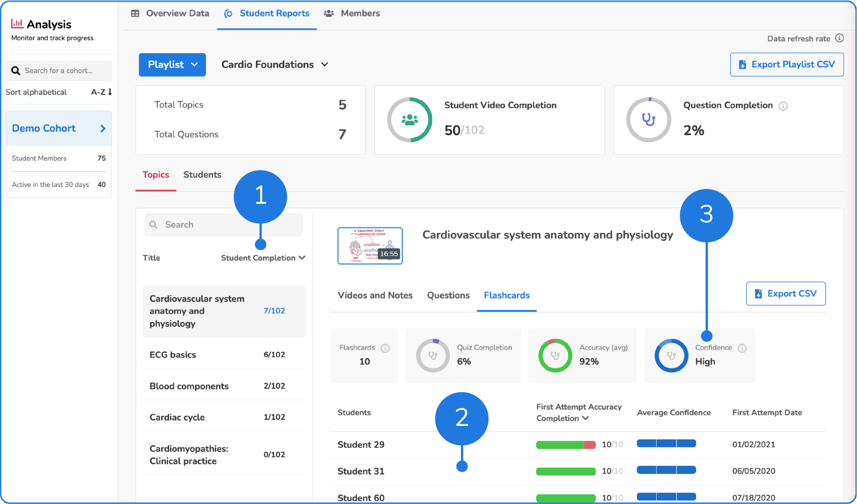Click the Question Completion stethoscope icon
The width and height of the screenshot is (857, 504).
coord(648,120)
